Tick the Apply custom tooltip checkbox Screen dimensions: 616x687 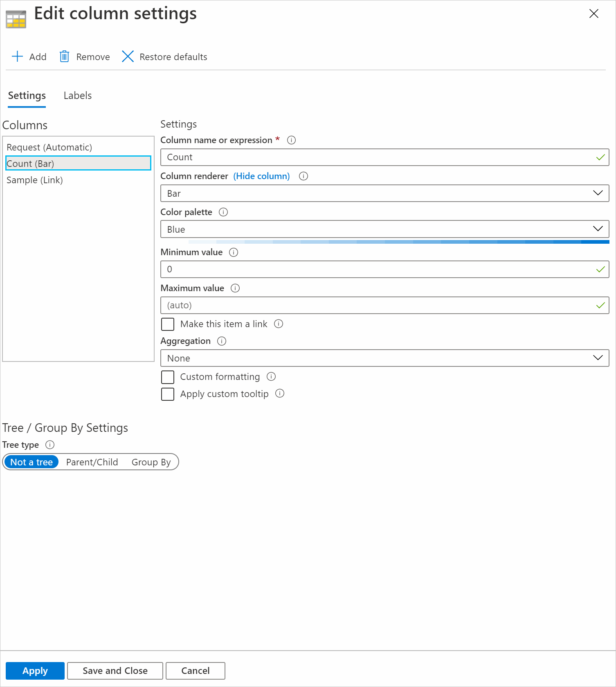tap(168, 394)
